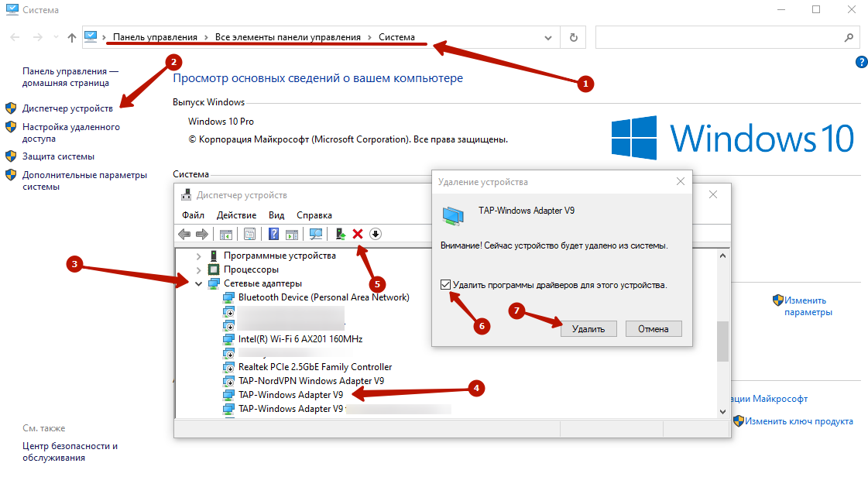This screenshot has width=868, height=477.
Task: Click the icon beside Realtek PCIe 2.5GbE
Action: click(228, 367)
